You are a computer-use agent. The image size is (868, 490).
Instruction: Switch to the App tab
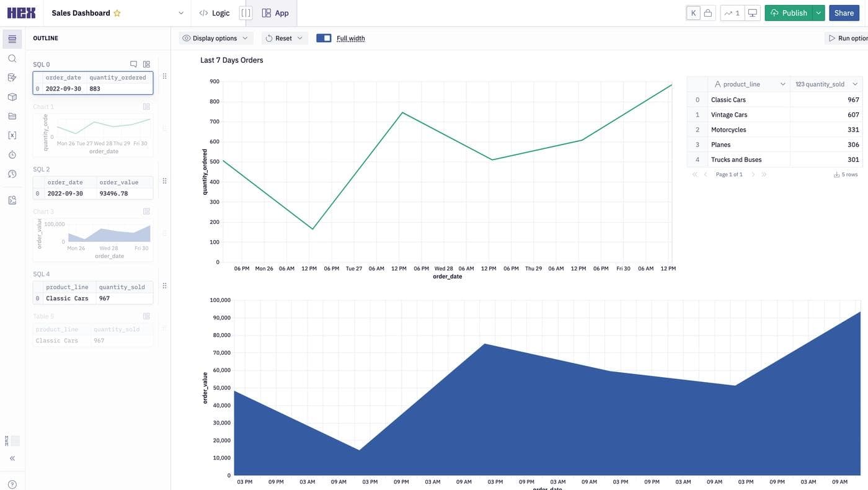tap(275, 13)
